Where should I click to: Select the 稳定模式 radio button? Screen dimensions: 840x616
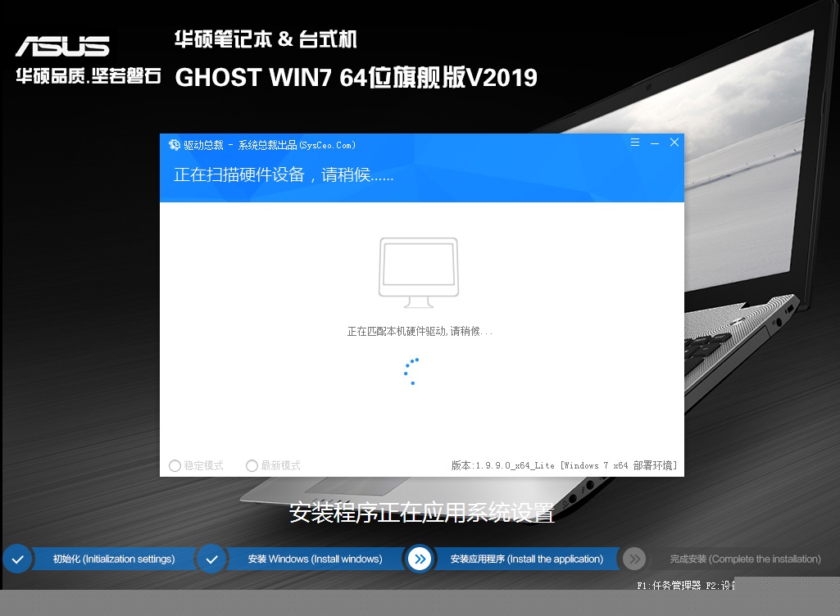click(x=175, y=465)
